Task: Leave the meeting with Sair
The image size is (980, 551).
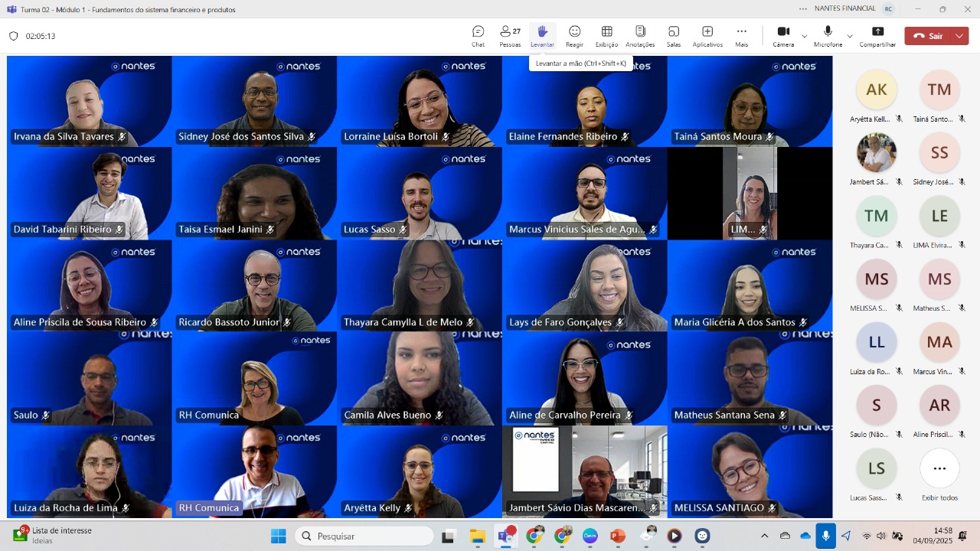Action: pos(928,36)
